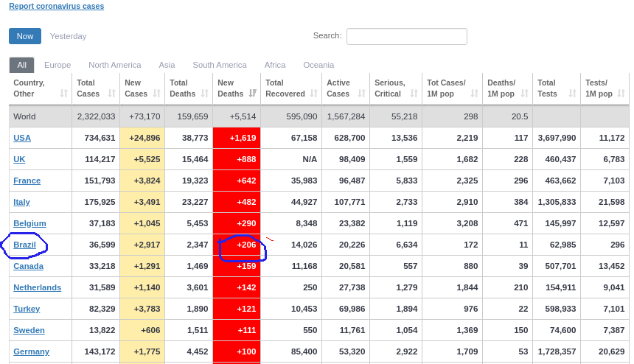Switch to Yesterday data view
This screenshot has width=634, height=364.
click(x=68, y=36)
